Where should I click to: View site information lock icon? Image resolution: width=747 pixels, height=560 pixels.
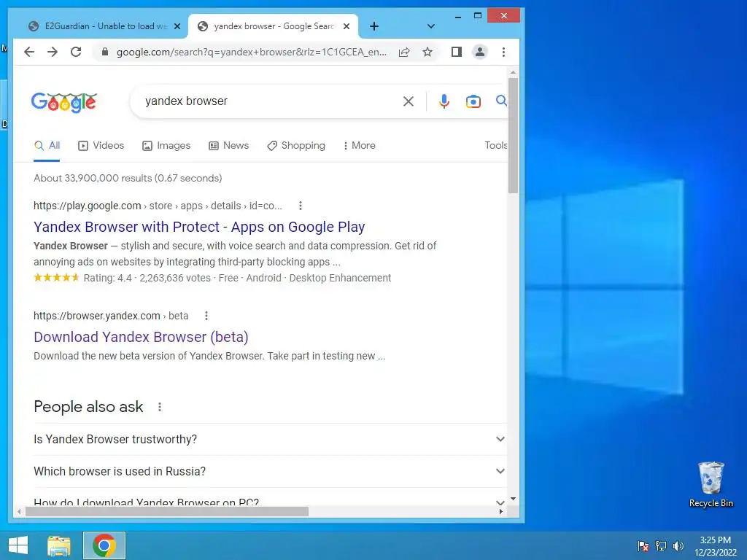pyautogui.click(x=105, y=52)
